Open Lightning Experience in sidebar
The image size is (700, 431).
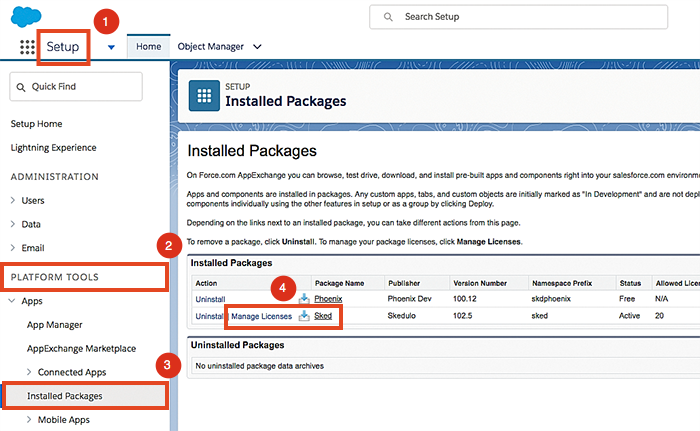point(54,147)
